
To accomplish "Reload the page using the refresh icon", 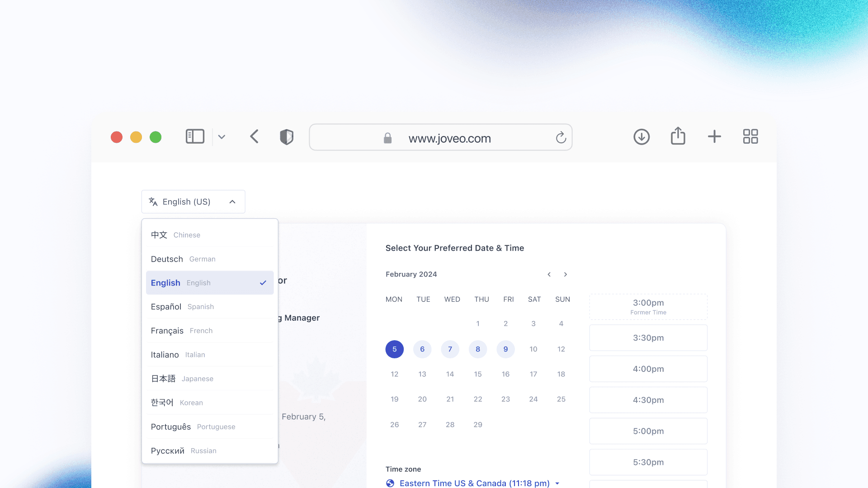I will pyautogui.click(x=561, y=137).
